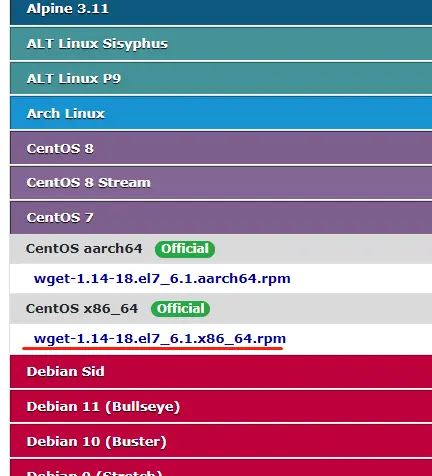
Task: Open wget-1.14-18.el7_6.1.x86_64.rpm link
Action: [x=160, y=339]
